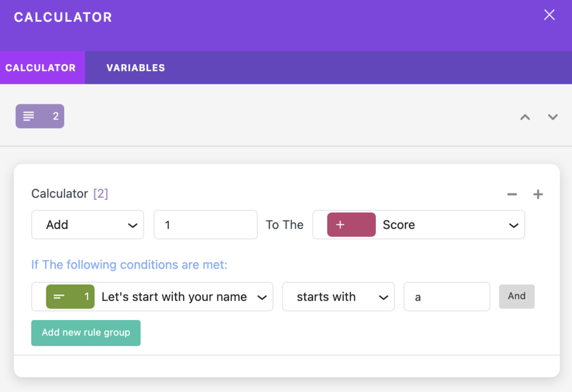Viewport: 572px width, 392px height.
Task: Focus the value field containing 1
Action: 206,224
